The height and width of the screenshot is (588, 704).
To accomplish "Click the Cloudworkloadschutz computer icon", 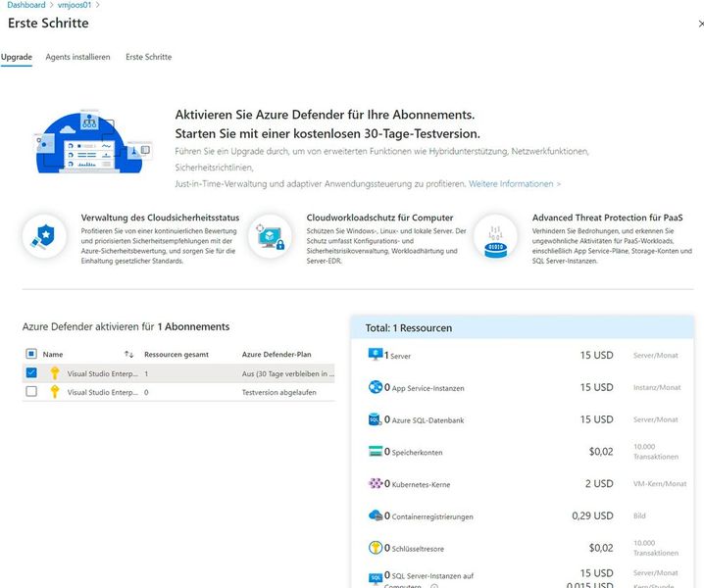I will (270, 236).
